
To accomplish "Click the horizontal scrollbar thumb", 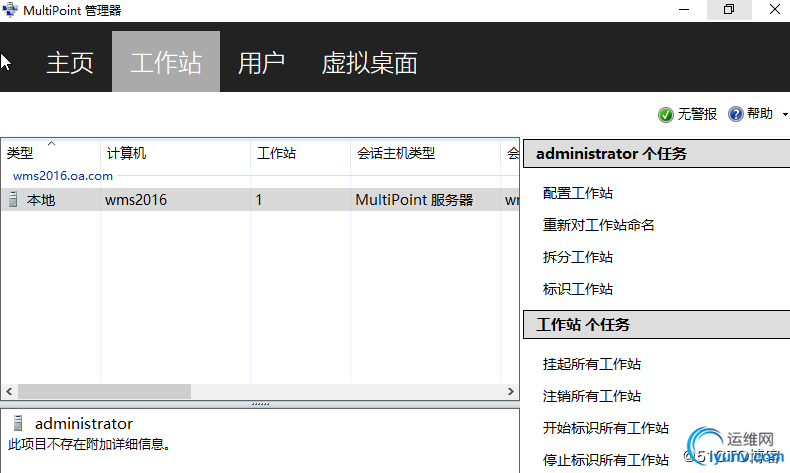I will 104,391.
